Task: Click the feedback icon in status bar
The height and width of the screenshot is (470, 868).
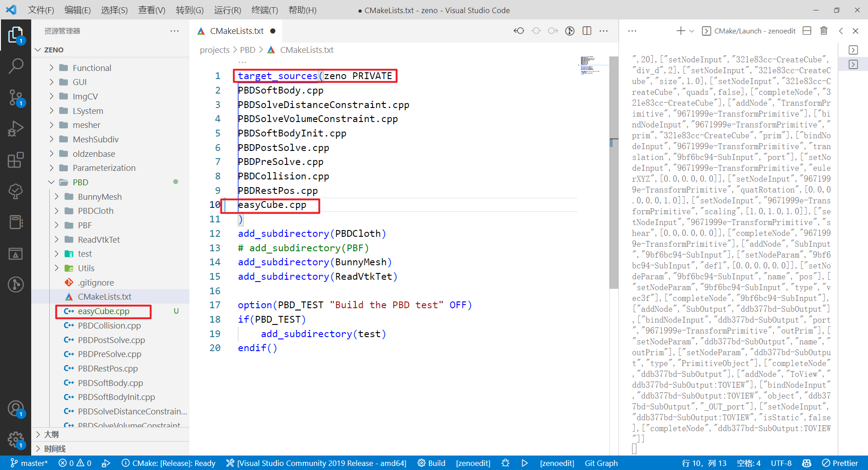Action: coord(807,463)
